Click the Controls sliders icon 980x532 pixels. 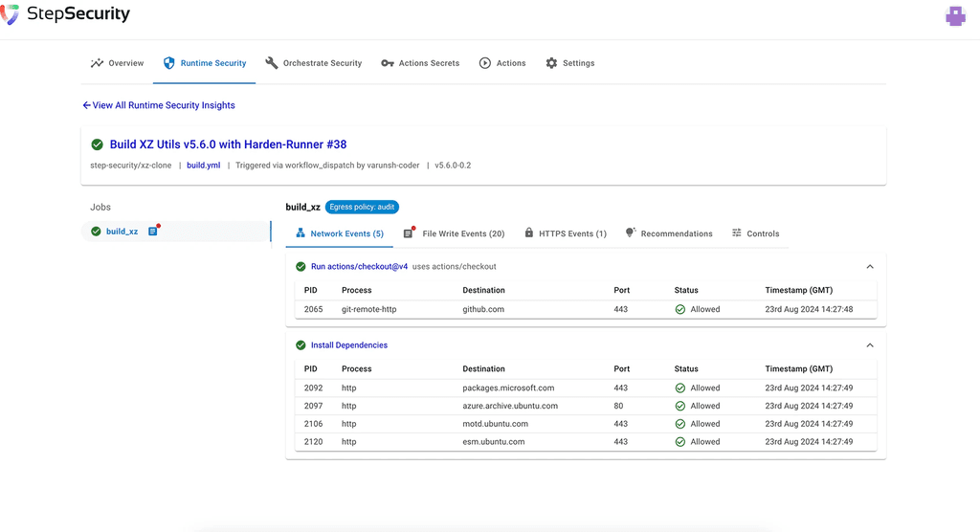click(737, 233)
